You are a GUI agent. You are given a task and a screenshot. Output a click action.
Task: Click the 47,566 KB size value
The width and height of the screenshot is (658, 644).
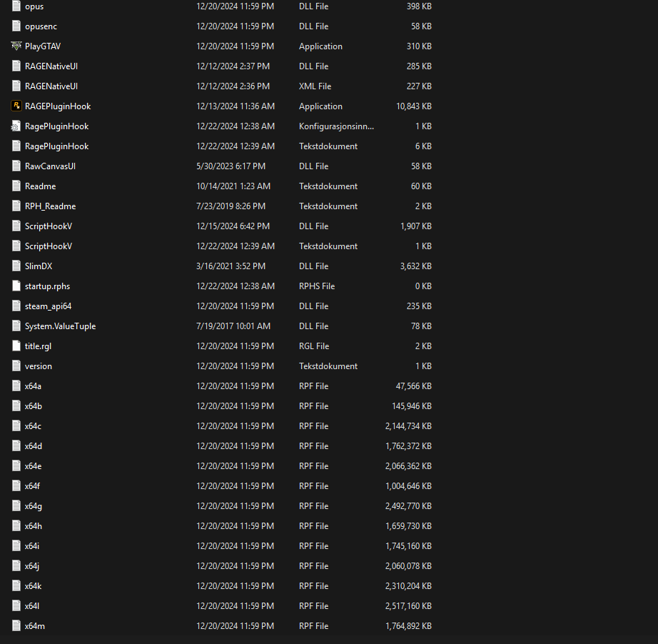(413, 386)
